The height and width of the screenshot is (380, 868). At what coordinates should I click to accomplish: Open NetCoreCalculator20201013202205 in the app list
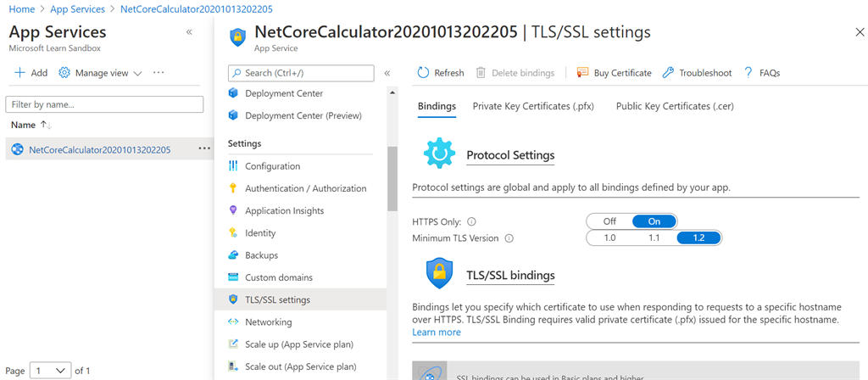[100, 149]
